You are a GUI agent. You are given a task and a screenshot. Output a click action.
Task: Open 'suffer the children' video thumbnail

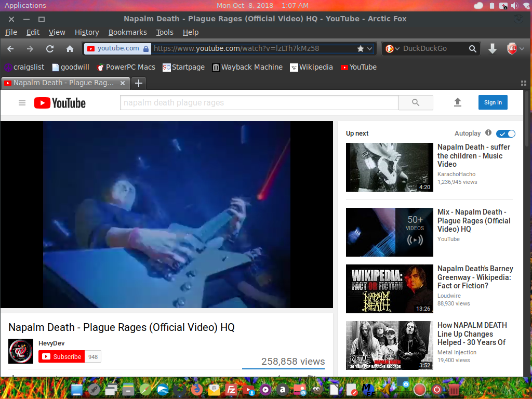(390, 167)
